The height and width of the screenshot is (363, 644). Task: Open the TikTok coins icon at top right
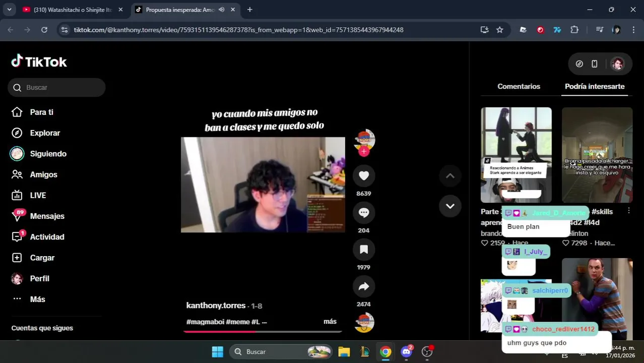click(x=579, y=64)
